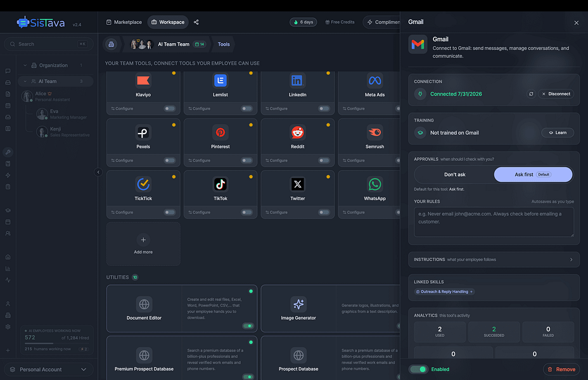
Task: Open the Pexels tool icon
Action: 143,132
